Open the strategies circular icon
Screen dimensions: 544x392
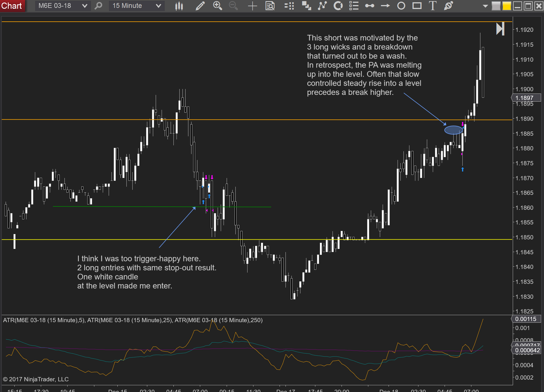(x=338, y=6)
